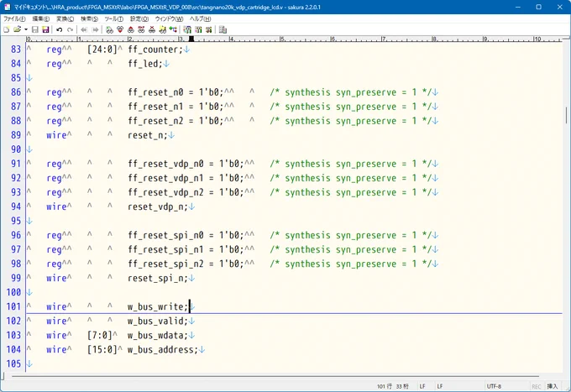Click the text ff_counter; on line 83
Viewport: 571px width, 392px height.
click(x=155, y=50)
